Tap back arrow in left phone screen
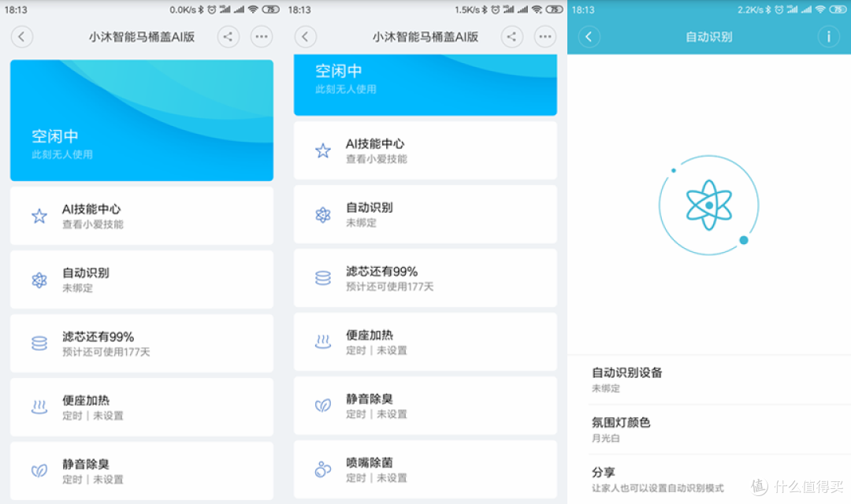Viewport: 851px width, 504px height. [22, 37]
